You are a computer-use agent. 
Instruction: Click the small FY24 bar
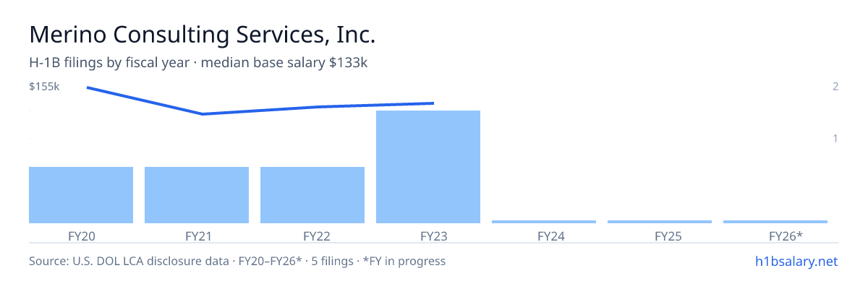point(544,222)
